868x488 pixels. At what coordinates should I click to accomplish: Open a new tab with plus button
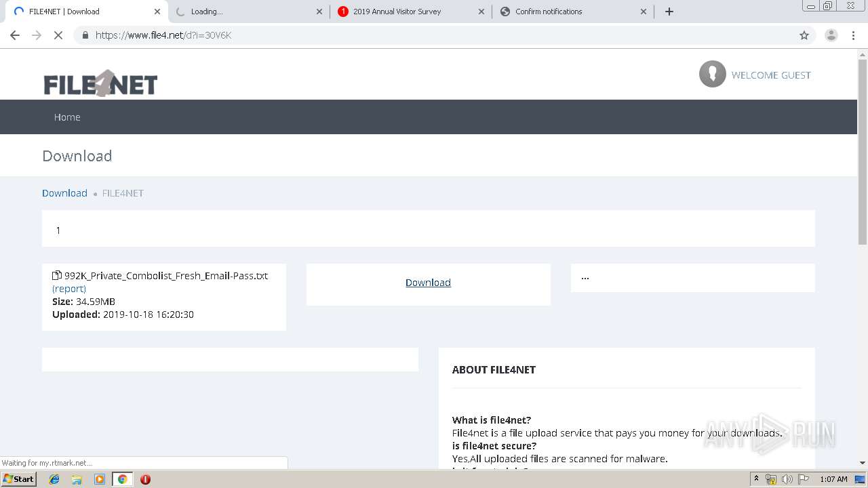coord(669,12)
